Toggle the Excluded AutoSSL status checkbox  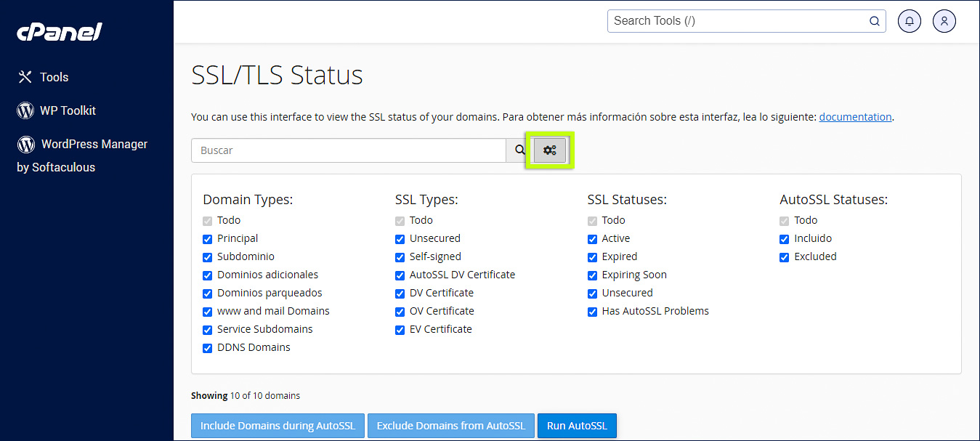784,256
